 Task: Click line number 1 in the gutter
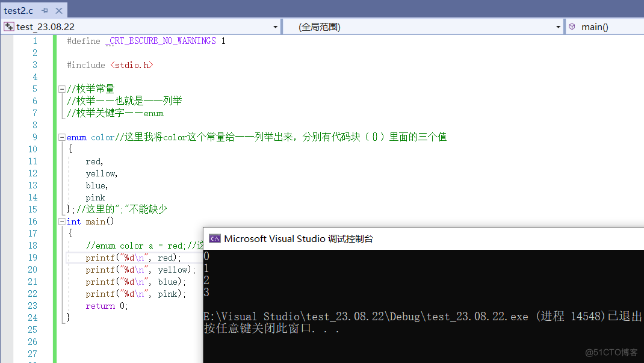coord(35,41)
